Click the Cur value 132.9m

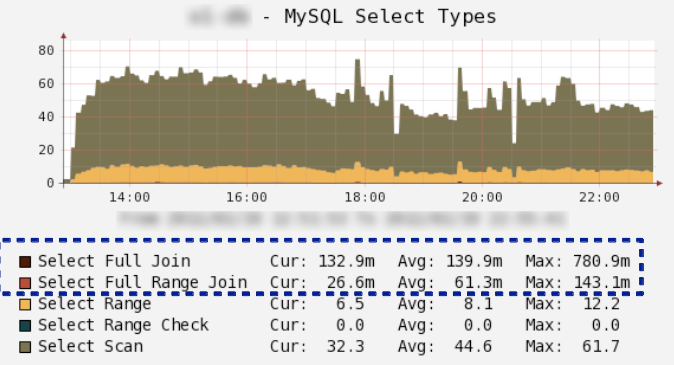click(x=346, y=261)
